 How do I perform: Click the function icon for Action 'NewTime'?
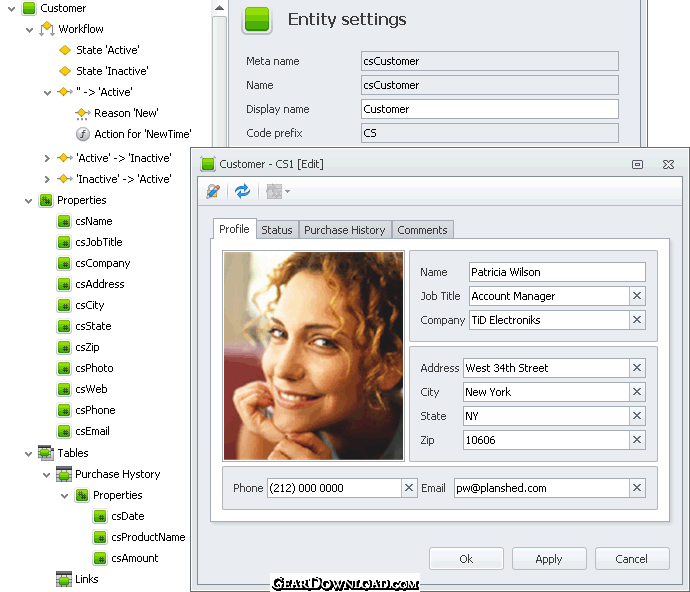[83, 134]
